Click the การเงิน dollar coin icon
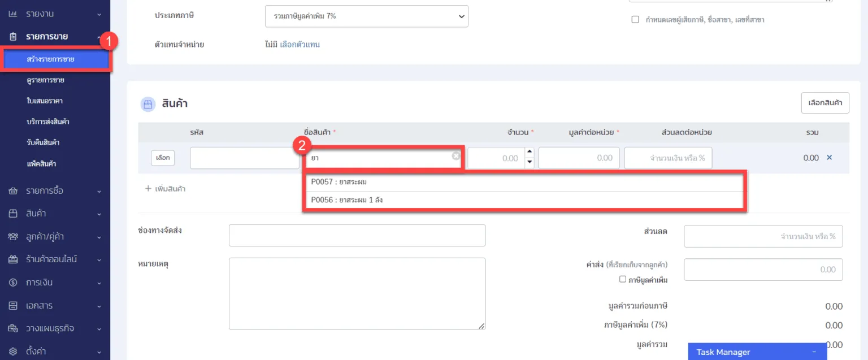 pyautogui.click(x=13, y=283)
